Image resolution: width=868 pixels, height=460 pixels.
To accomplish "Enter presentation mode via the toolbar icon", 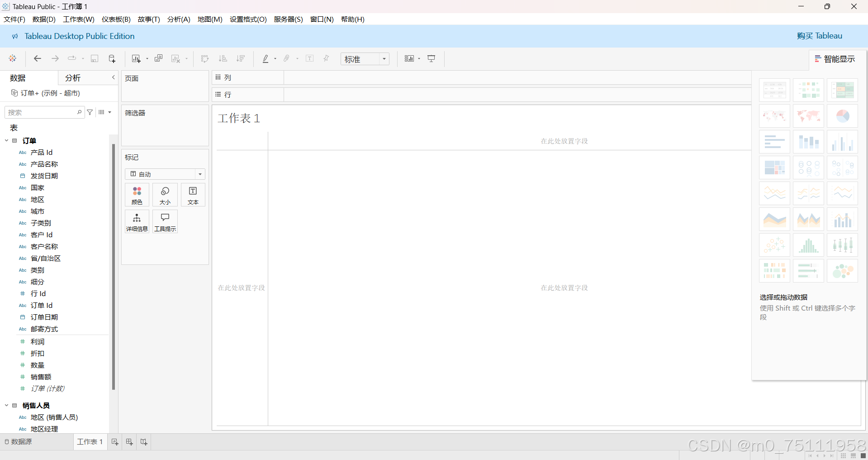I will coord(432,58).
